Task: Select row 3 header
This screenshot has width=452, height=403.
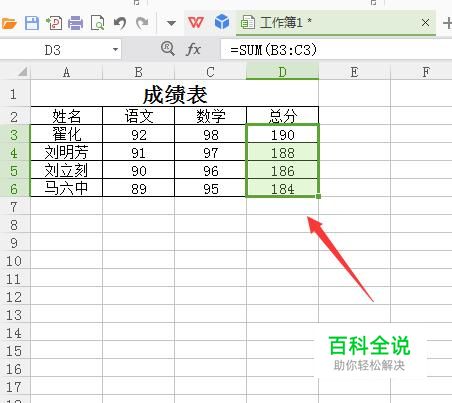Action: [x=15, y=134]
